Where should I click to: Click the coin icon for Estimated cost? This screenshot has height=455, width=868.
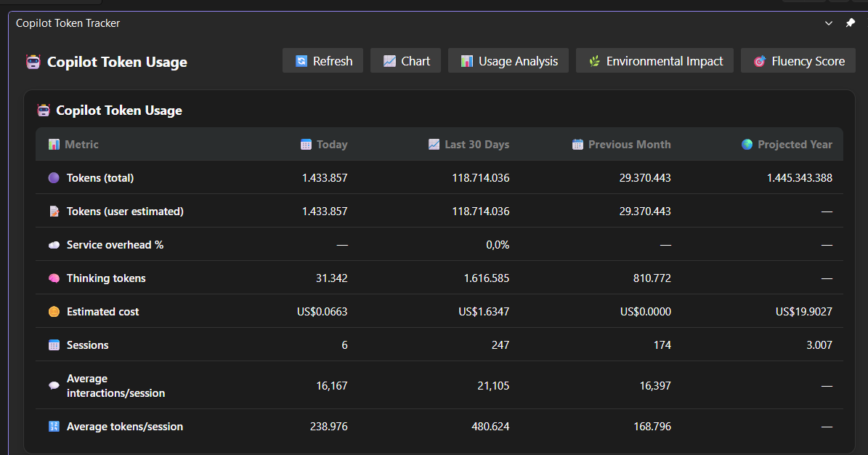[54, 312]
